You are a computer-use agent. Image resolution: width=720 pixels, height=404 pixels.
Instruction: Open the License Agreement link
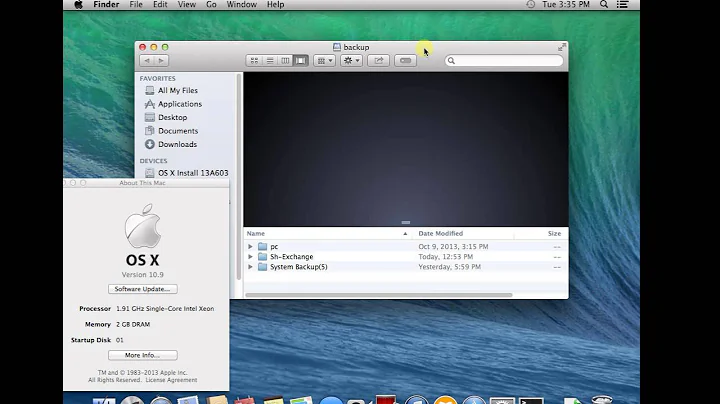coord(171,380)
